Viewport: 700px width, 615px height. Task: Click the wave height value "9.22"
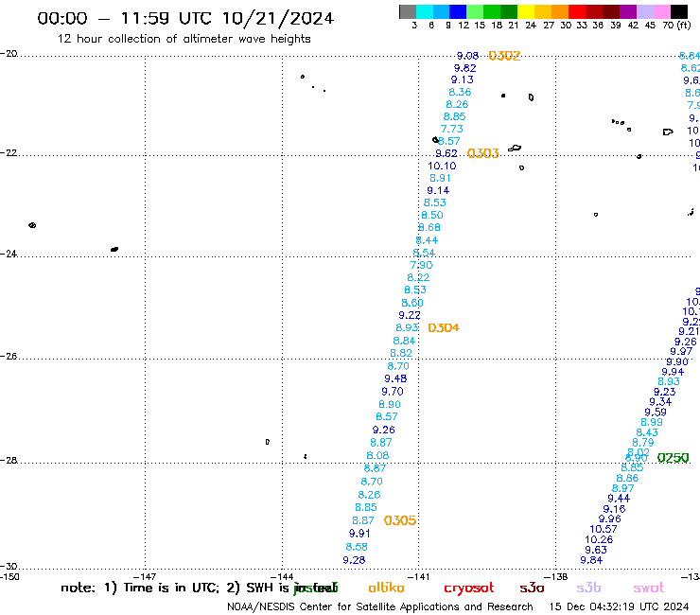pos(410,315)
